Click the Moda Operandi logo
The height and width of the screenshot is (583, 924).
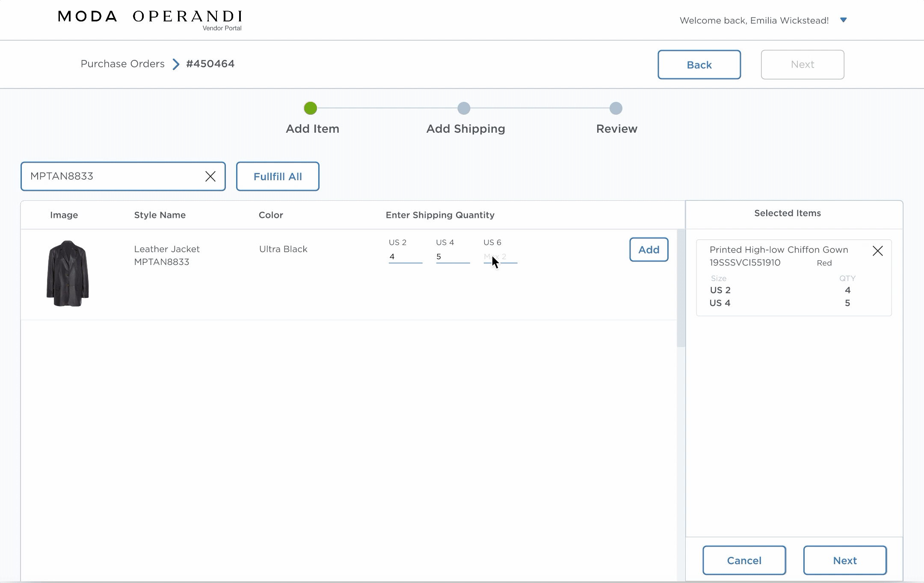[x=150, y=19]
